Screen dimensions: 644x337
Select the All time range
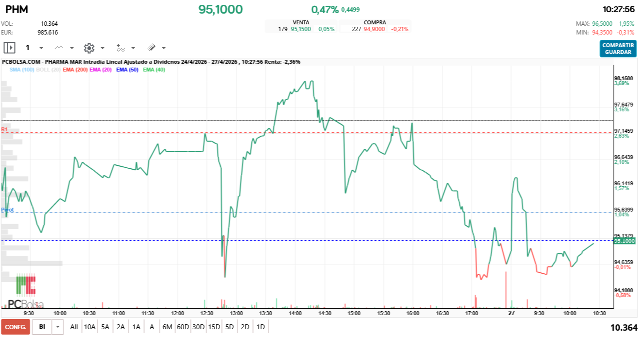(74, 327)
